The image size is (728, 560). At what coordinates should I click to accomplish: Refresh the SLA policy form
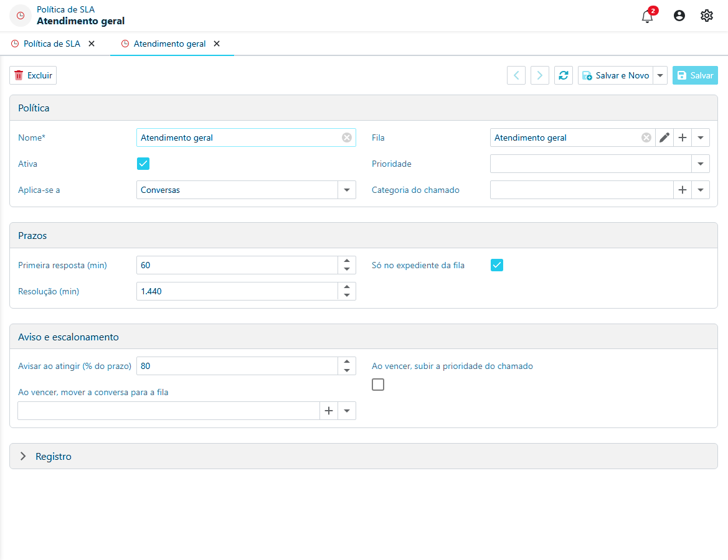coord(563,75)
